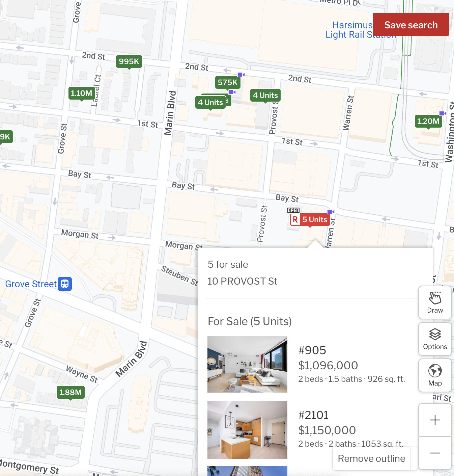Click the '5 for sale' heading
Screen dimensions: 454x476
tap(228, 264)
